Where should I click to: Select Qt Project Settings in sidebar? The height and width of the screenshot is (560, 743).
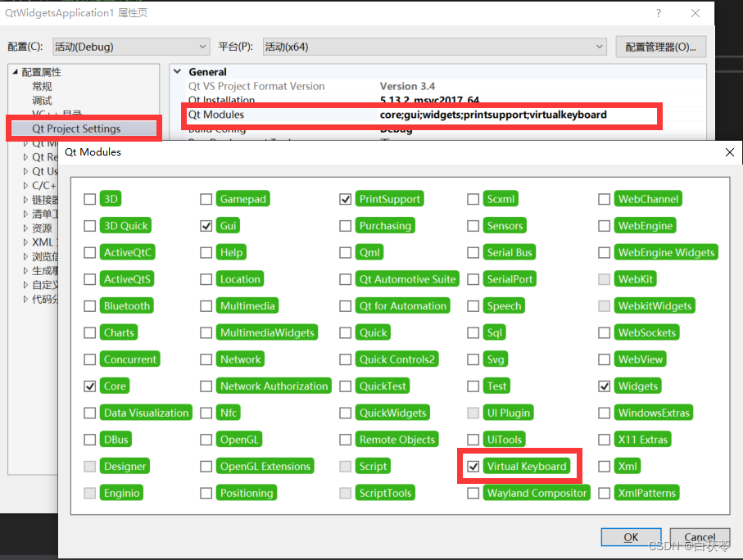[x=77, y=128]
